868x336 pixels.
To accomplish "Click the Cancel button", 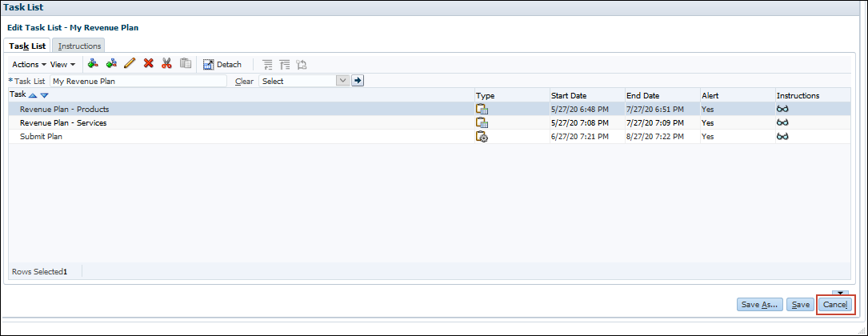I will click(834, 305).
